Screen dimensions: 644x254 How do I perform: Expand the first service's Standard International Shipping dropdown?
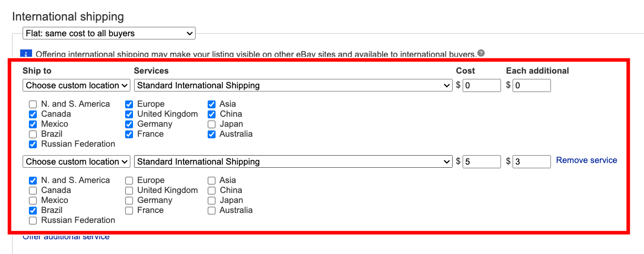(293, 85)
